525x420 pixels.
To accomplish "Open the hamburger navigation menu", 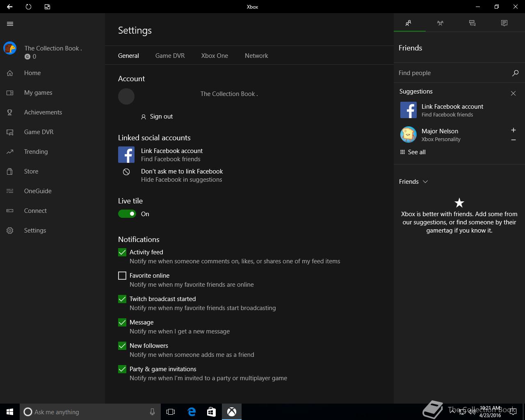I will click(10, 24).
